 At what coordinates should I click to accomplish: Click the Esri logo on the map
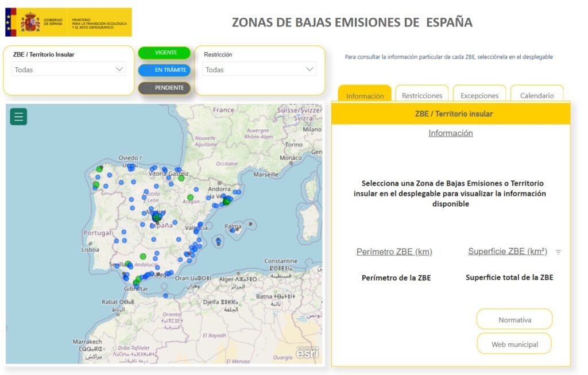click(x=307, y=353)
